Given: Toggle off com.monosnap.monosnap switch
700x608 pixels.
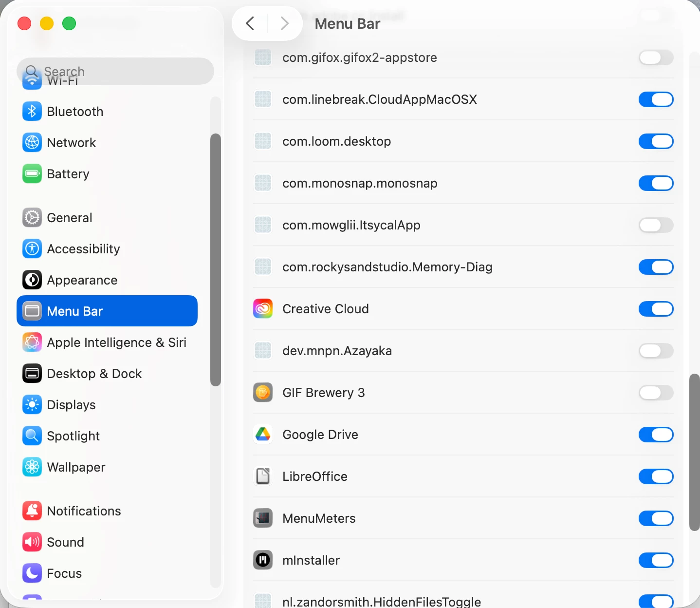Looking at the screenshot, I should (x=656, y=183).
